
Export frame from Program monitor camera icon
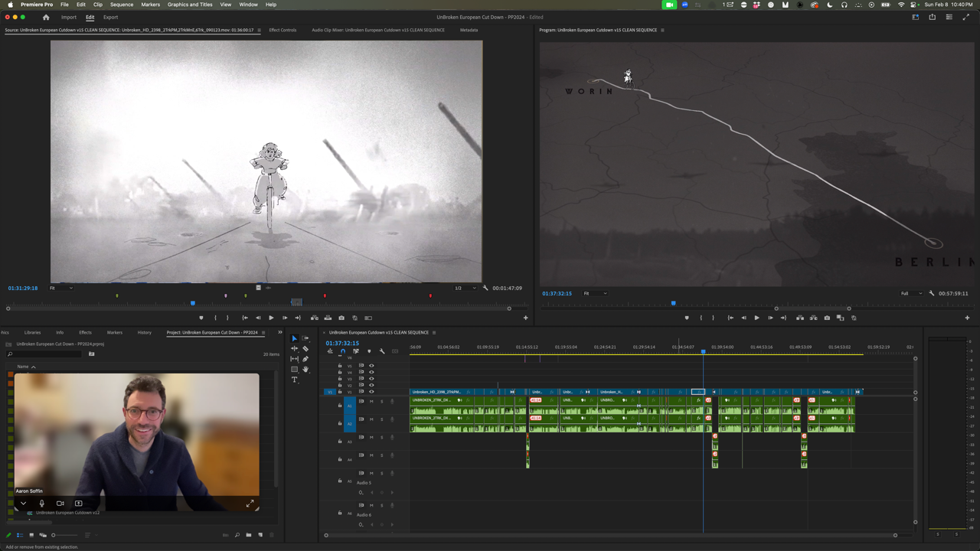point(827,318)
